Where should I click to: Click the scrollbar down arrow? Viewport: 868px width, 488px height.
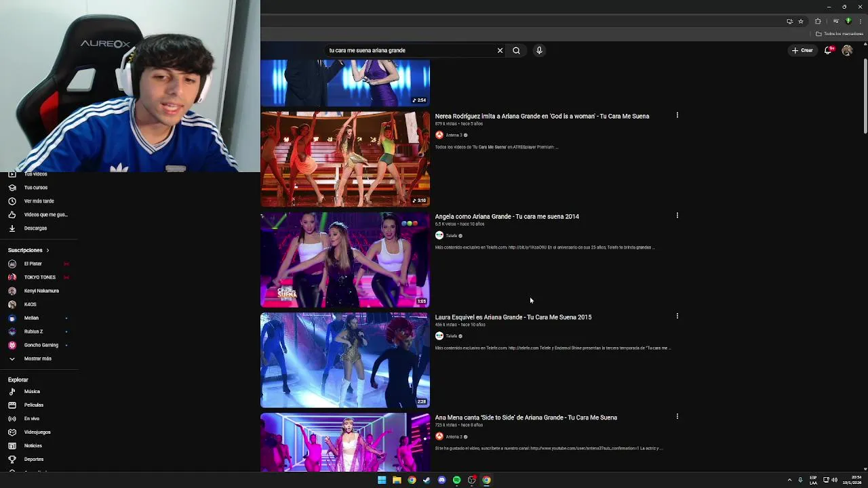(x=865, y=469)
